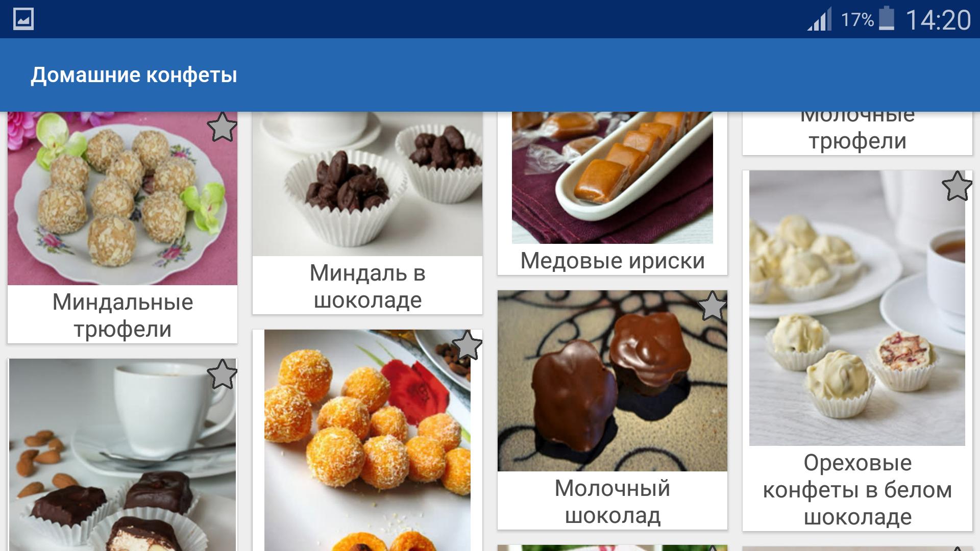Tap star on orange coconut balls card
The height and width of the screenshot is (551, 980).
(467, 345)
